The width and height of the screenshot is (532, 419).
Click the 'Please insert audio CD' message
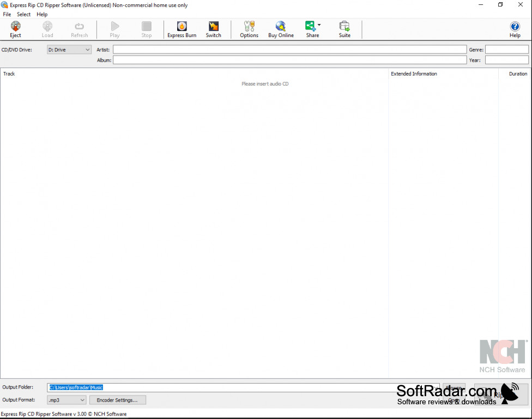(265, 84)
